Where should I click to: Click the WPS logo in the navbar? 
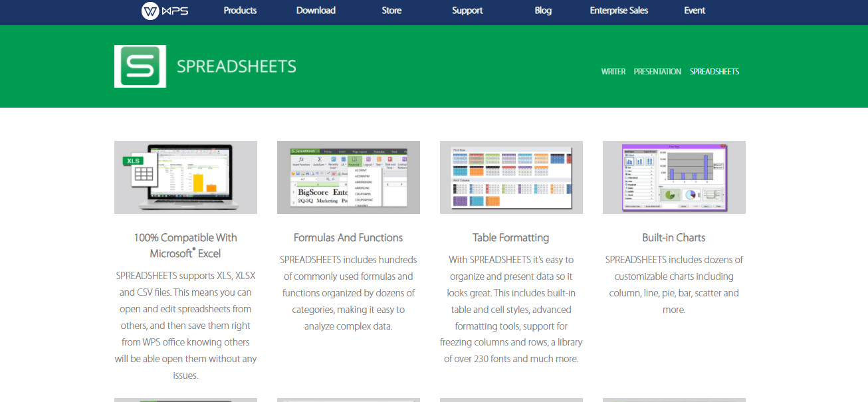pyautogui.click(x=165, y=11)
